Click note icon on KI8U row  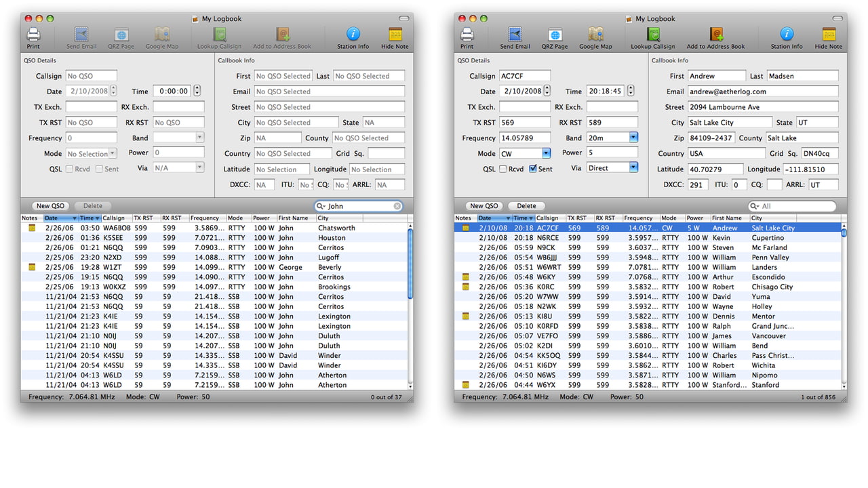click(x=465, y=317)
